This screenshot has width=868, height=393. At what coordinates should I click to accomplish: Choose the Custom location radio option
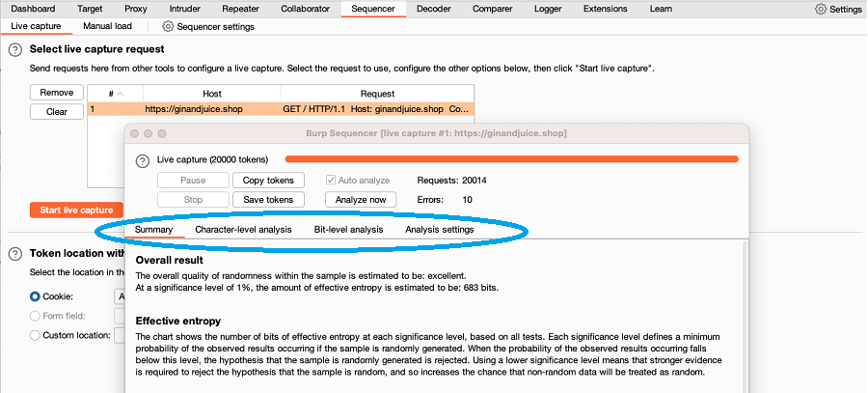[36, 336]
